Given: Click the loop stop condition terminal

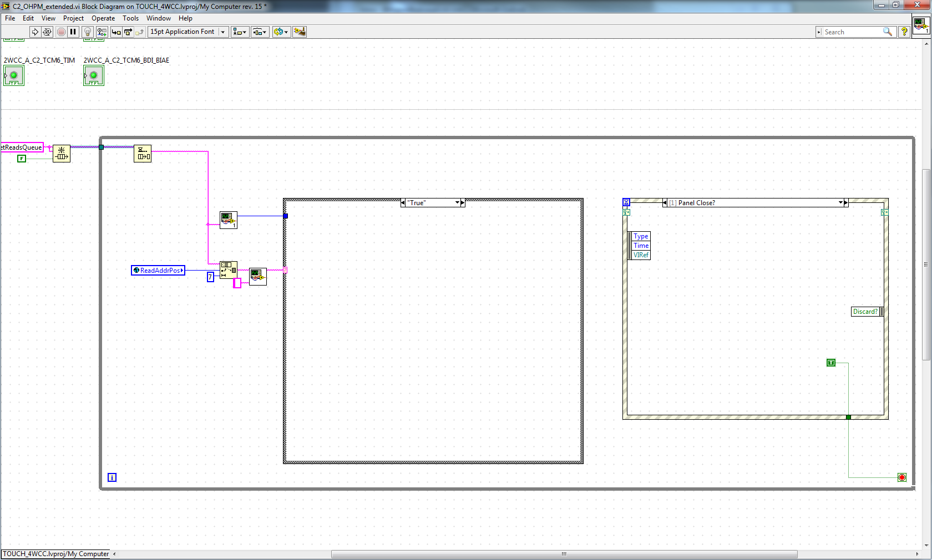Looking at the screenshot, I should pyautogui.click(x=902, y=477).
